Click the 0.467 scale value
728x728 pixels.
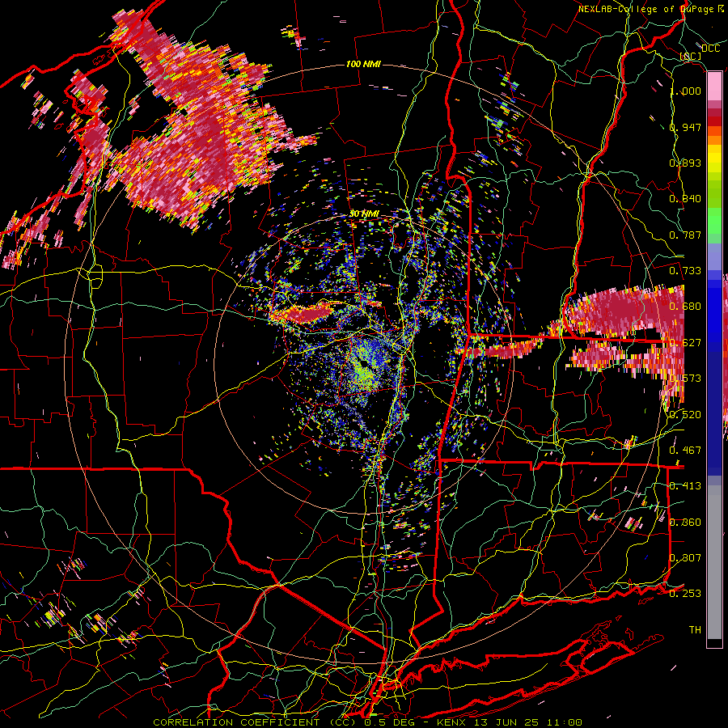(x=685, y=451)
